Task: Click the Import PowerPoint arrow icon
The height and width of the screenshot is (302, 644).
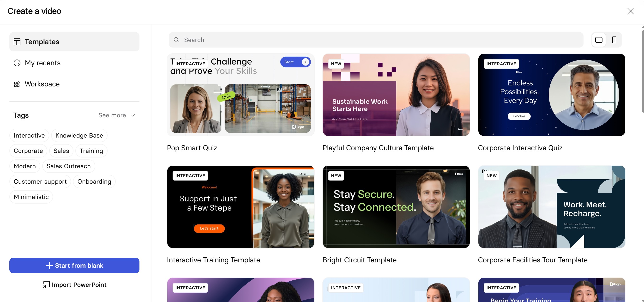Action: 46,285
